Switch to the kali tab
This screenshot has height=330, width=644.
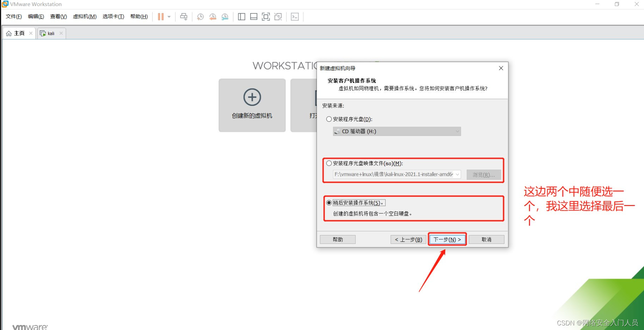click(51, 34)
